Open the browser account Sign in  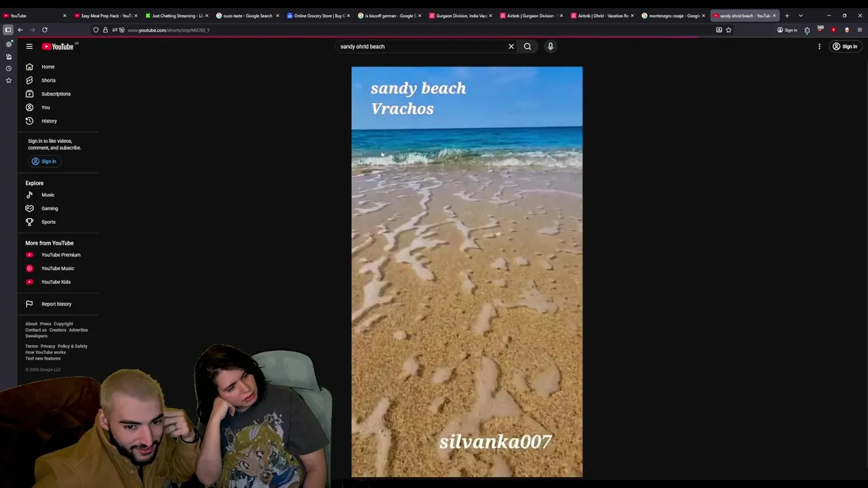coord(787,30)
